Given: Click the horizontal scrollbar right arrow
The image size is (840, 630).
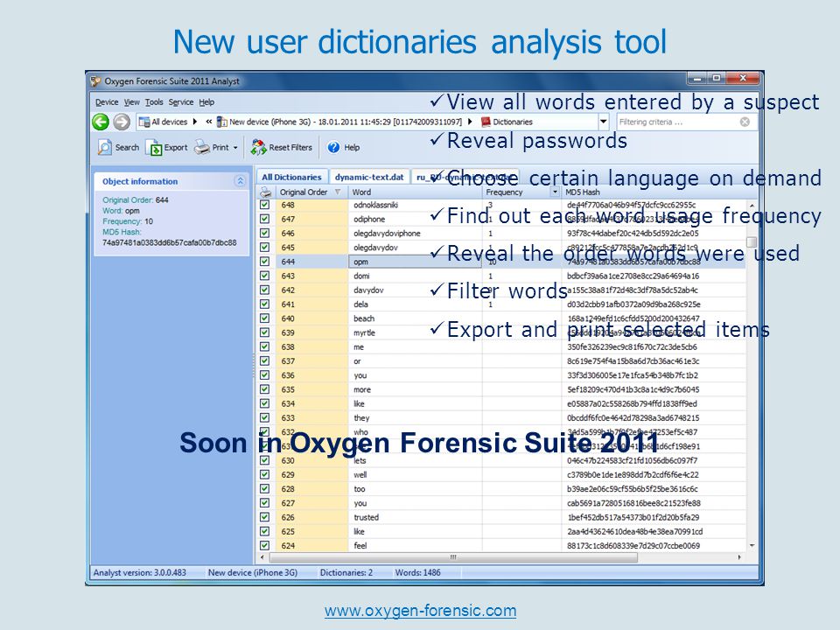Looking at the screenshot, I should (x=739, y=557).
